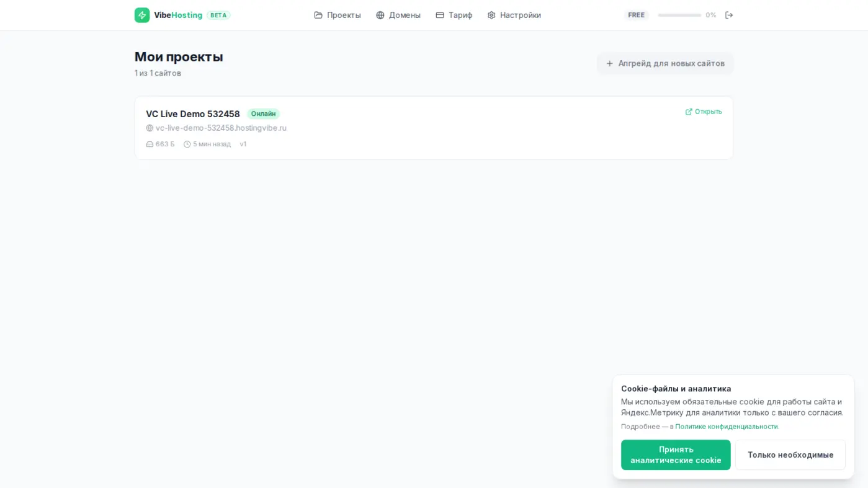The width and height of the screenshot is (868, 488).
Task: Choose Только необходимые cookies
Action: pyautogui.click(x=790, y=455)
